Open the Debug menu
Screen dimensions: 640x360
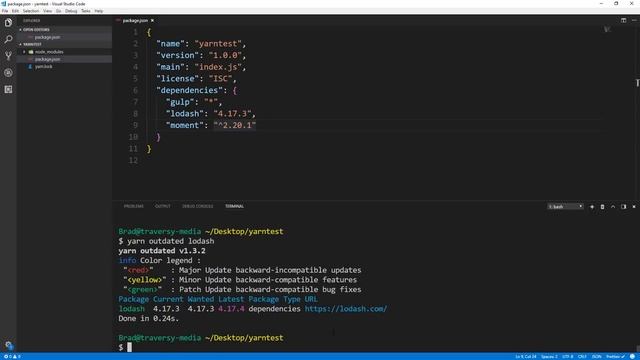(71, 11)
